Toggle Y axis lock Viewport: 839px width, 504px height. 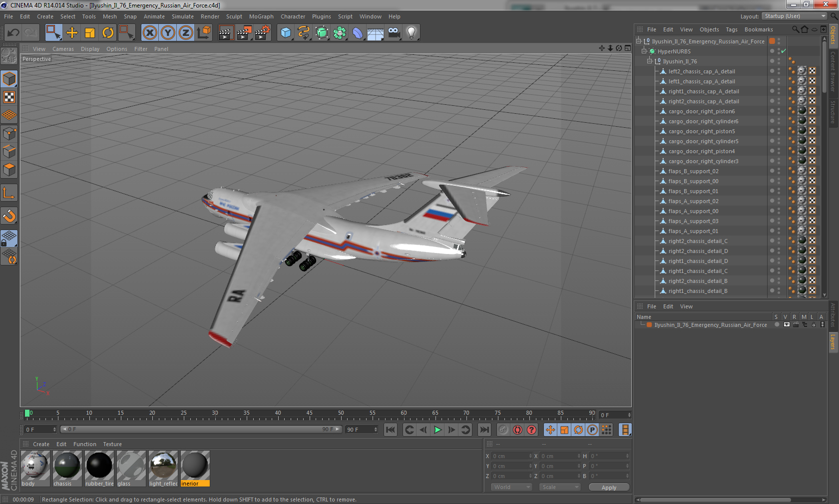[168, 33]
